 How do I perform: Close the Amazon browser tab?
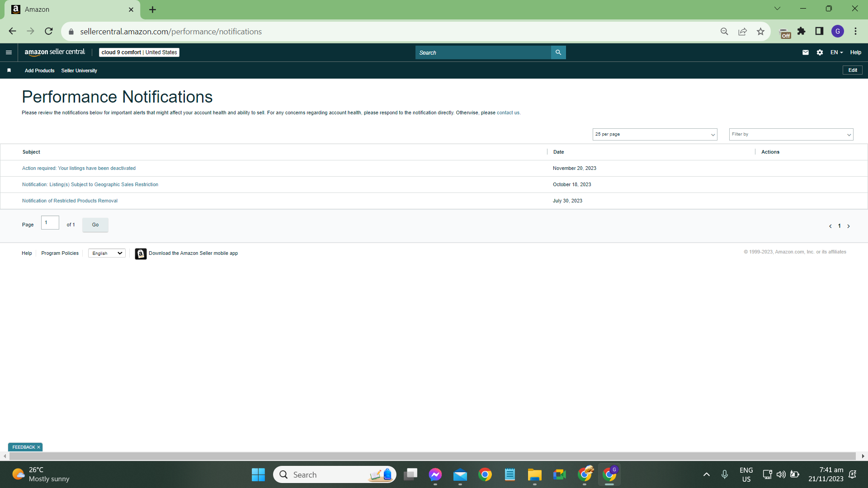[x=131, y=9]
